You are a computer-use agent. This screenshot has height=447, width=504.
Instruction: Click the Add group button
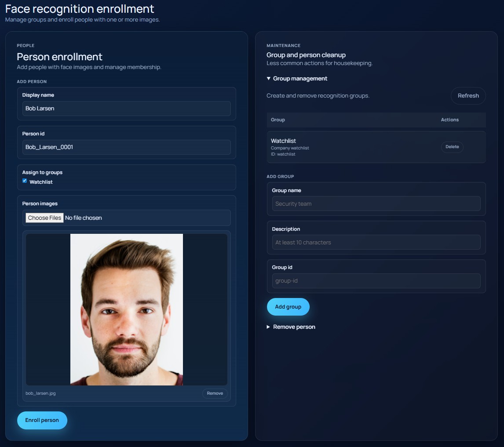(288, 306)
